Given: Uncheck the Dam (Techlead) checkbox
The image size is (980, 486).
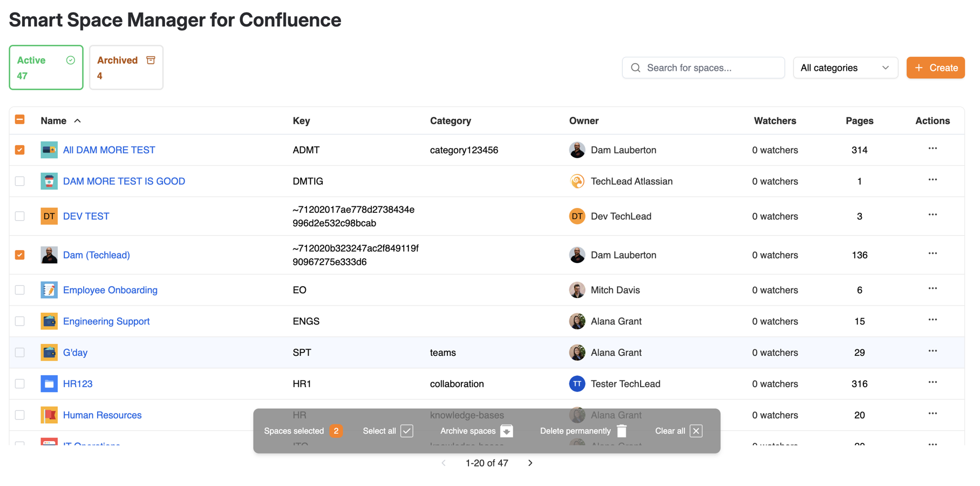Looking at the screenshot, I should (x=20, y=255).
